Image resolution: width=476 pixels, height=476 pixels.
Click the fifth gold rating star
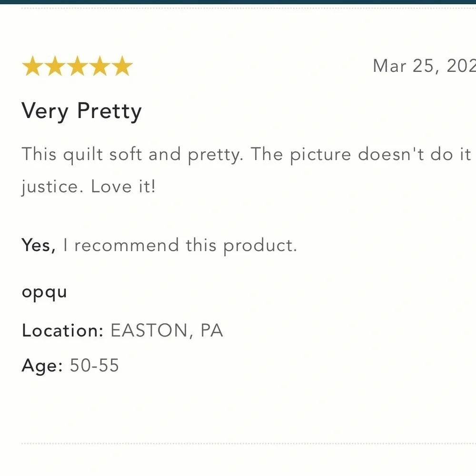coord(122,66)
